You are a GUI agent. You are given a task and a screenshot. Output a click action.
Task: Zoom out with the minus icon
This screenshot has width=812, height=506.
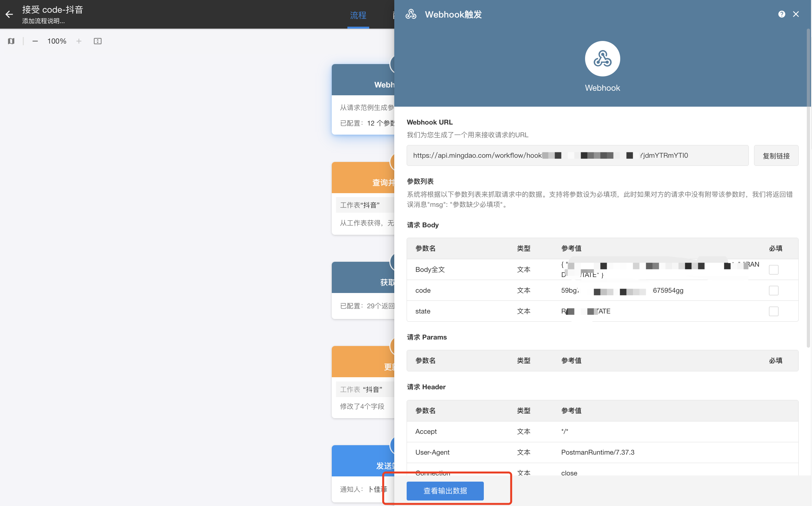[35, 41]
